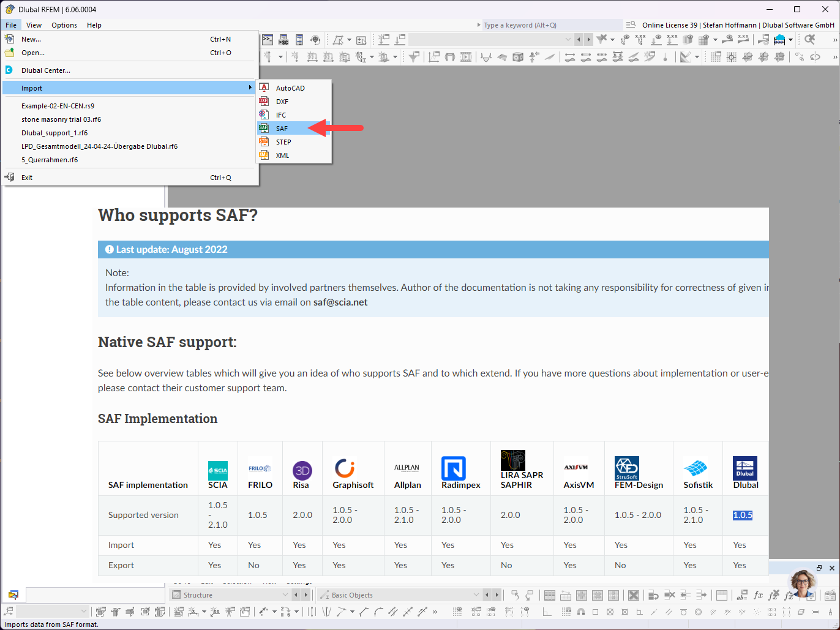Click the fx function icon in the bottom toolbar
This screenshot has height=630, width=840.
click(x=759, y=594)
